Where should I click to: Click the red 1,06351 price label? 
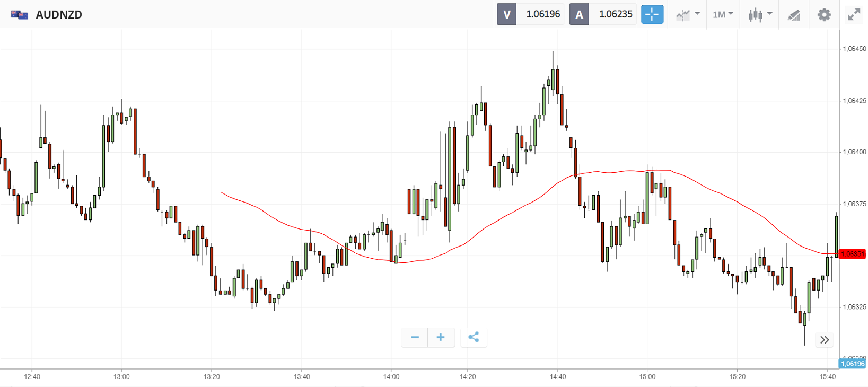(x=853, y=254)
